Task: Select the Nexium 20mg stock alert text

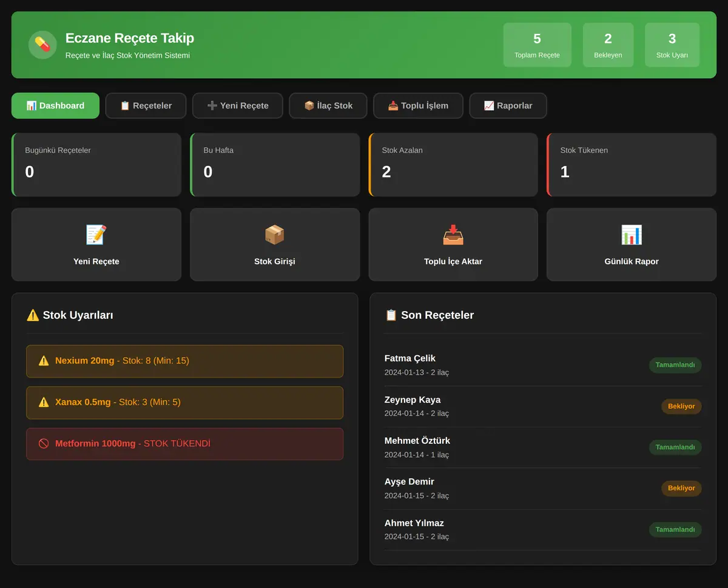Action: pyautogui.click(x=122, y=361)
